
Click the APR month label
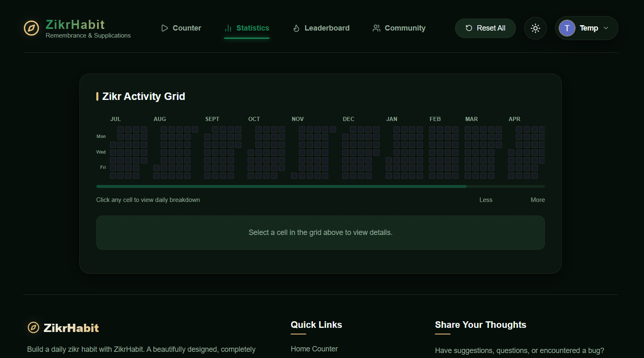pyautogui.click(x=514, y=119)
